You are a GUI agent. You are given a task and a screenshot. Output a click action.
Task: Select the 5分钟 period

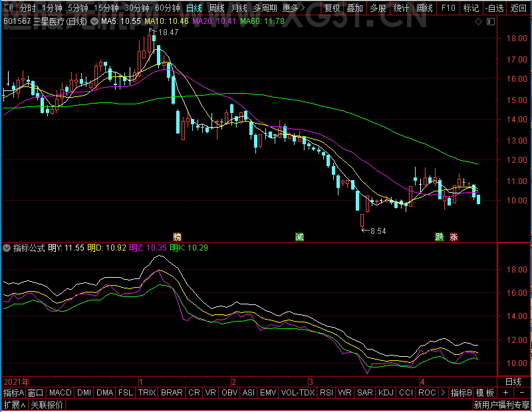[78, 8]
